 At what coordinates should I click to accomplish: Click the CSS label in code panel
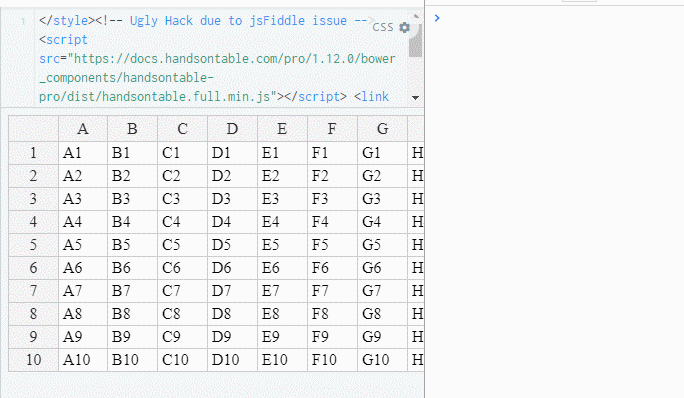tap(383, 27)
